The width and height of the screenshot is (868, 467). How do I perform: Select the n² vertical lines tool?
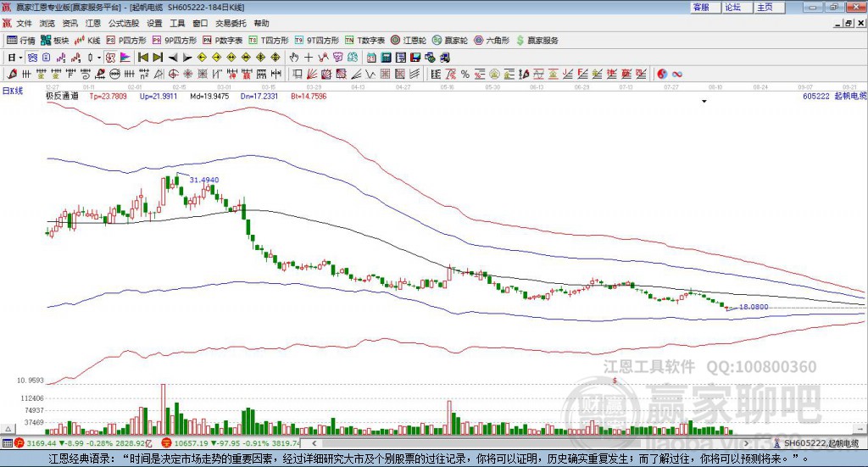(x=144, y=74)
